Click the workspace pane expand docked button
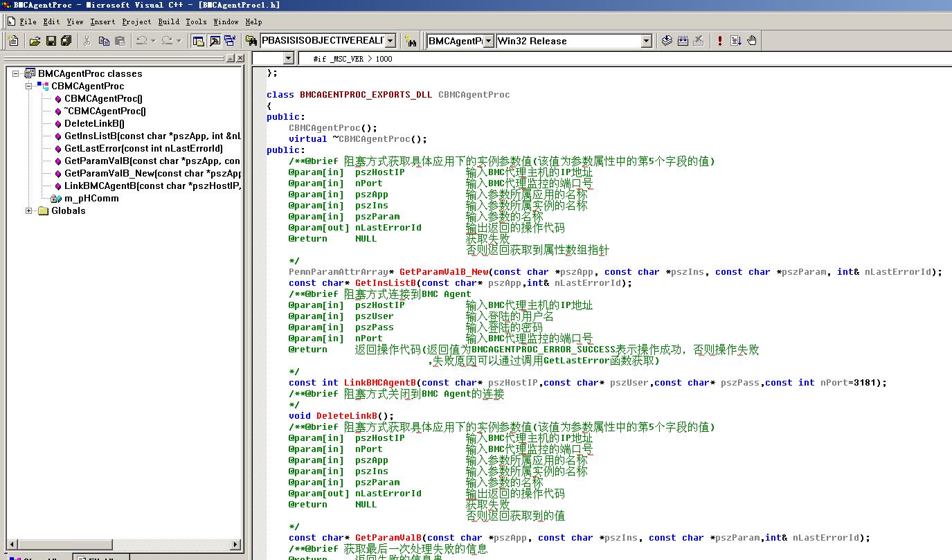Image resolution: width=952 pixels, height=560 pixels. pos(231,59)
